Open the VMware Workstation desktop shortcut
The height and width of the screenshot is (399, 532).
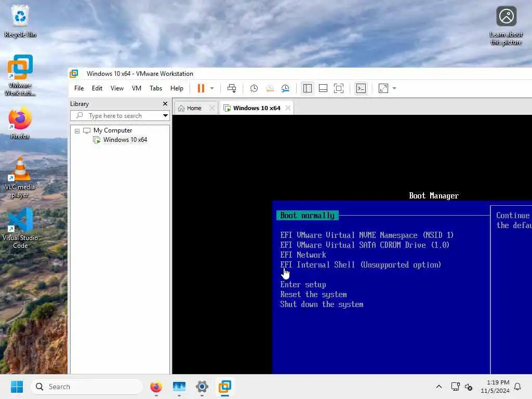pyautogui.click(x=20, y=75)
